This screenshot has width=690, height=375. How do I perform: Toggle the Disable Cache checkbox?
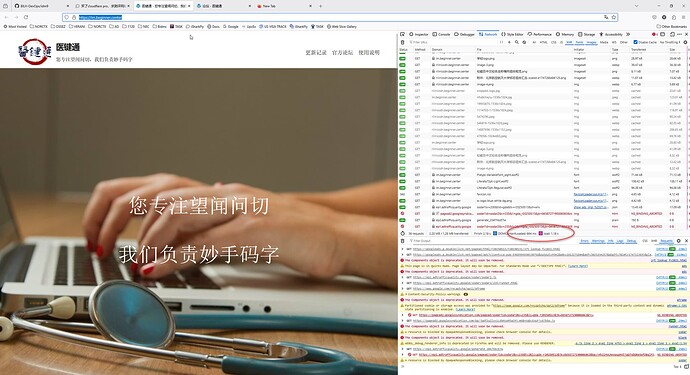(635, 42)
